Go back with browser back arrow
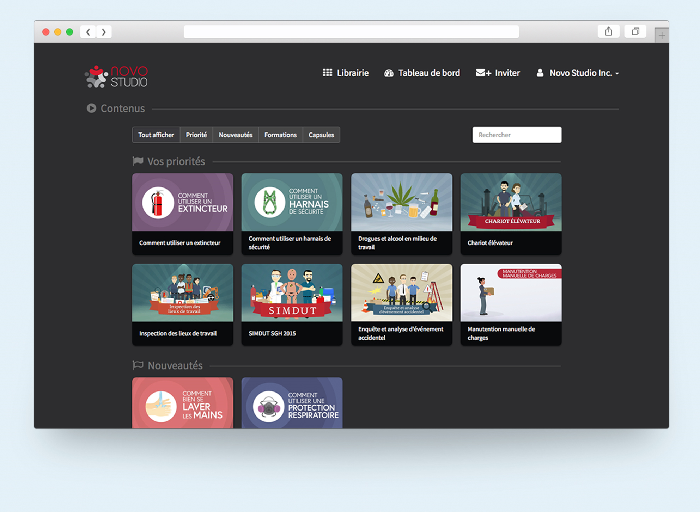The width and height of the screenshot is (700, 512). coord(88,32)
